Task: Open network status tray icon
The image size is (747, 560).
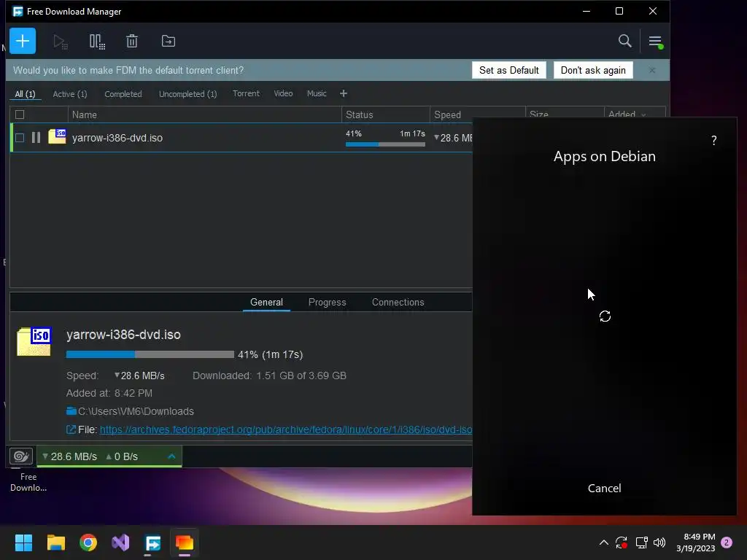Action: [641, 542]
